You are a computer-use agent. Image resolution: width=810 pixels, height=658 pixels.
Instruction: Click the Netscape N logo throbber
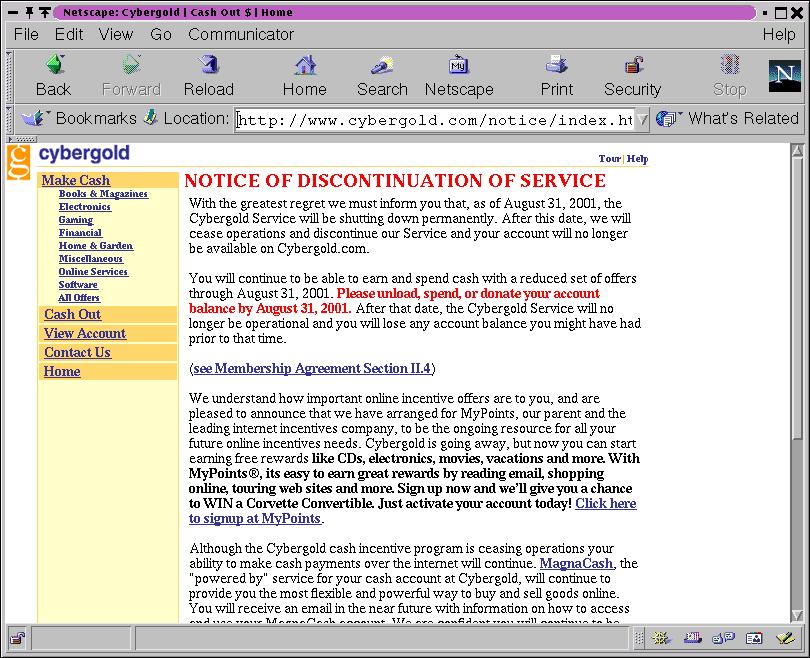pos(784,76)
